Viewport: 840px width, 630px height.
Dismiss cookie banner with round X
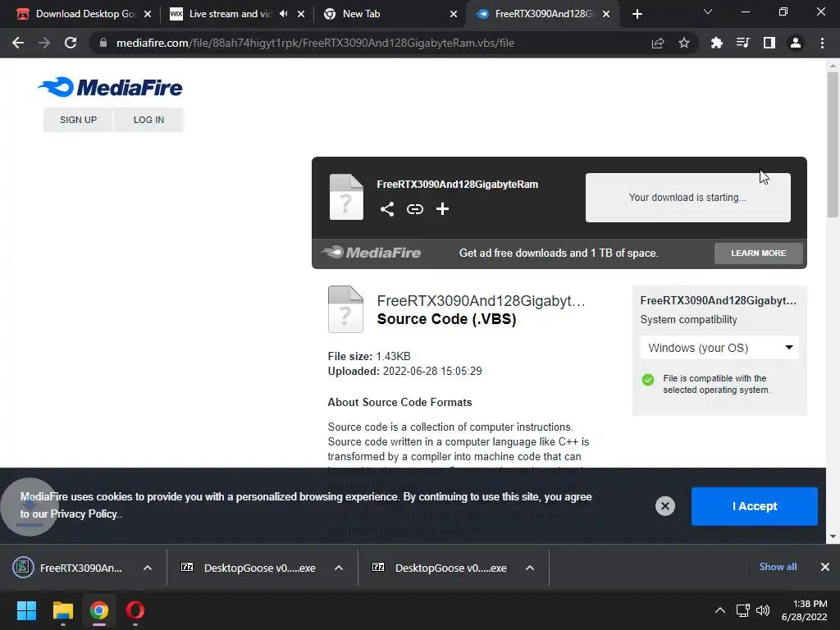point(664,505)
